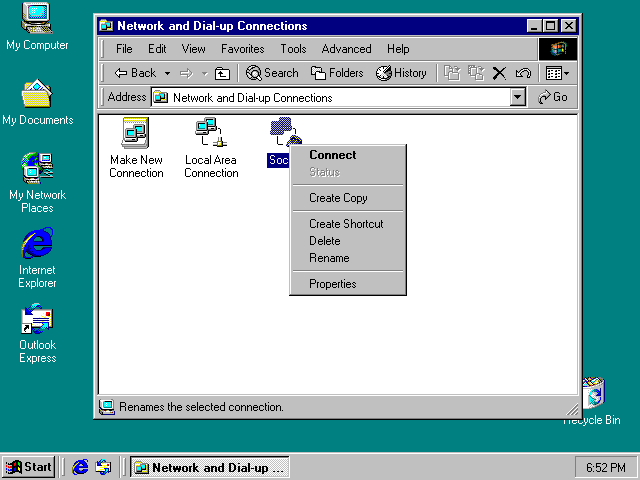Open the Search pane from toolbar
Image resolution: width=640 pixels, height=480 pixels.
pos(272,73)
